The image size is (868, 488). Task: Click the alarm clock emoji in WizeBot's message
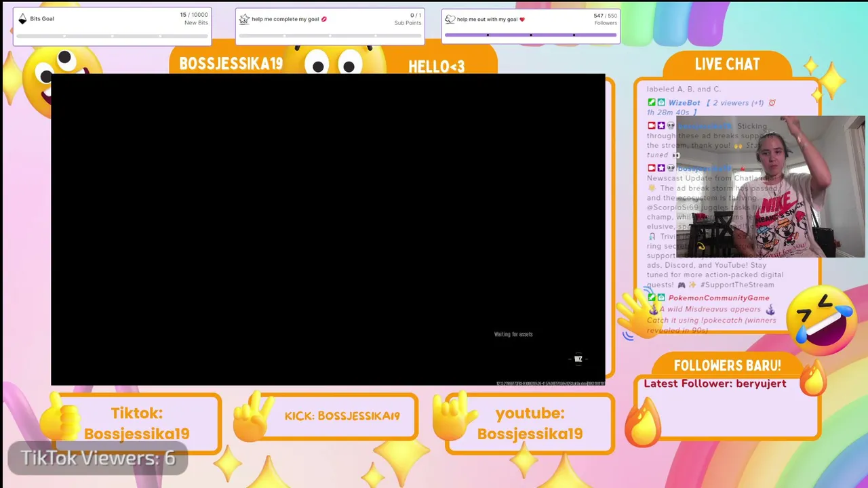coord(772,103)
